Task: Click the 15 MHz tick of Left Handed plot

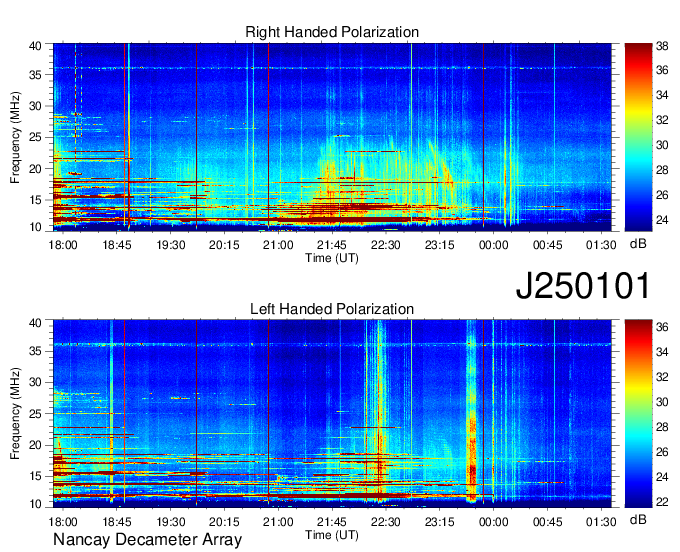Action: coord(35,477)
